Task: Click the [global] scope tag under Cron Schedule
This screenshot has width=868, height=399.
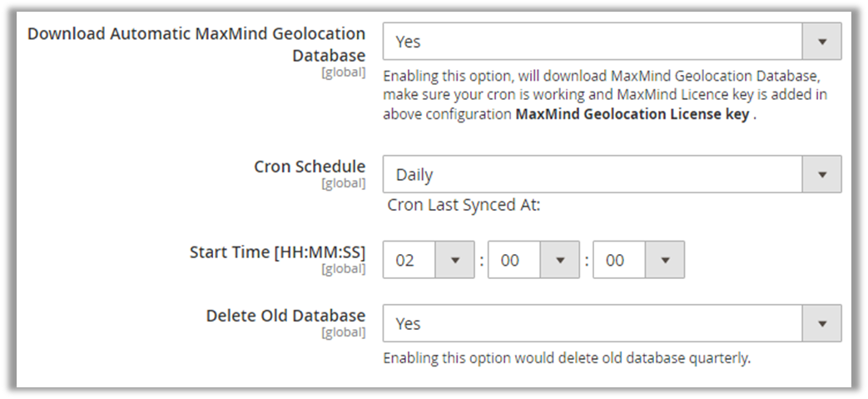Action: pos(343,183)
